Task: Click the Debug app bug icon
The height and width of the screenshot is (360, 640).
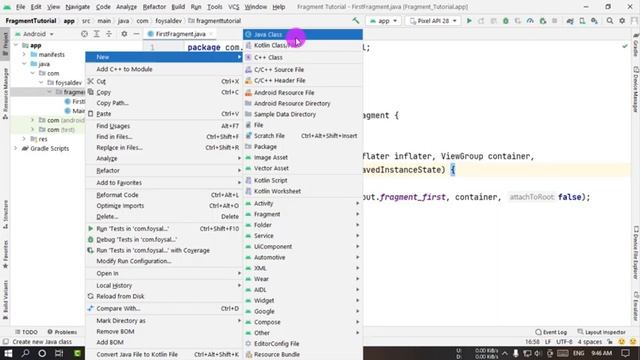Action: point(506,21)
